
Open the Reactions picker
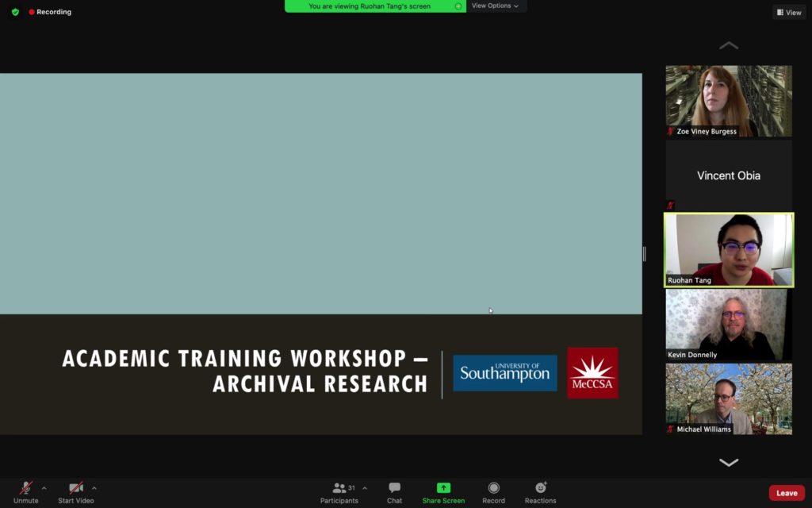[540, 488]
